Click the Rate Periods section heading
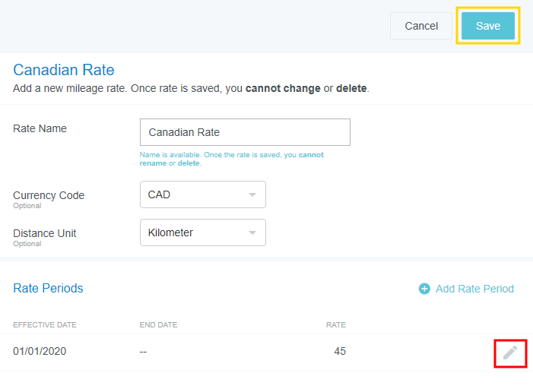 click(48, 288)
